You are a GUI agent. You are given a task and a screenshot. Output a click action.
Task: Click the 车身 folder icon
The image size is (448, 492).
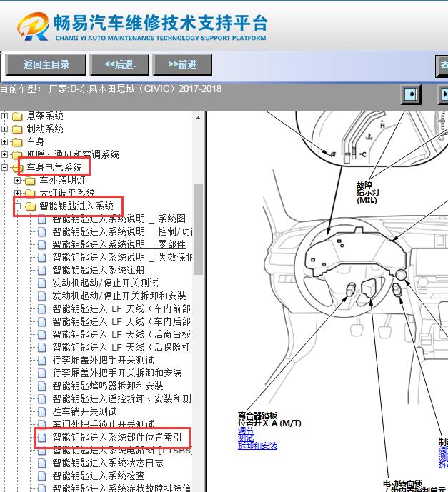point(17,142)
